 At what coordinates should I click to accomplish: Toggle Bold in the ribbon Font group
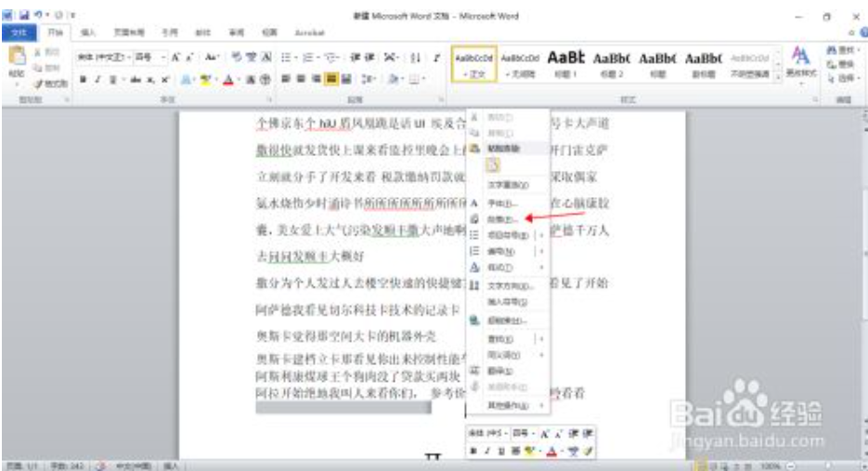pos(83,80)
